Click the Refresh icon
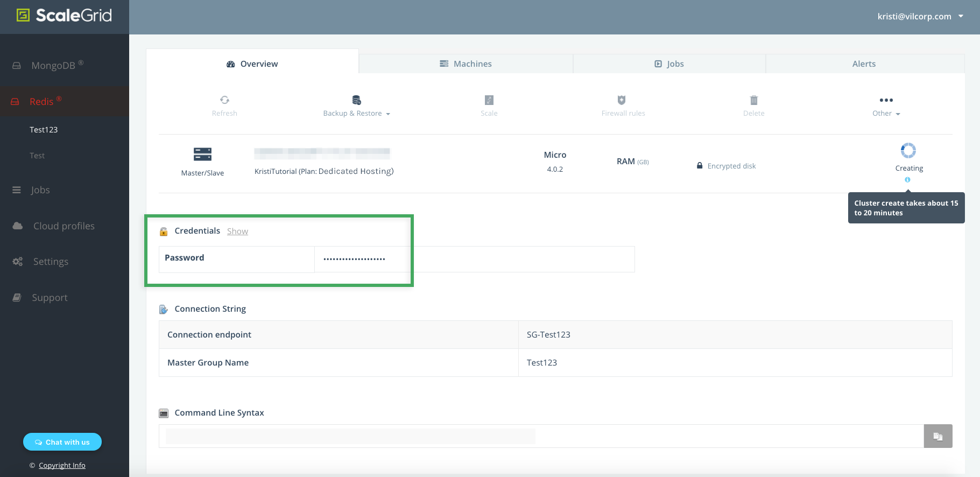Image resolution: width=980 pixels, height=477 pixels. tap(224, 100)
